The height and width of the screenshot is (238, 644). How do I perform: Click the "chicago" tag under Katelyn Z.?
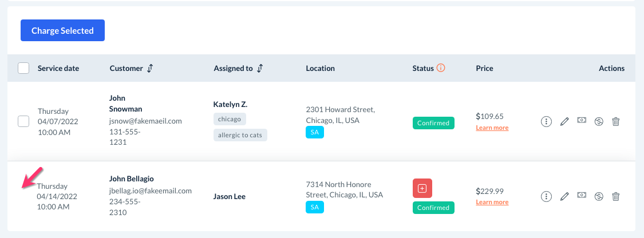point(230,119)
